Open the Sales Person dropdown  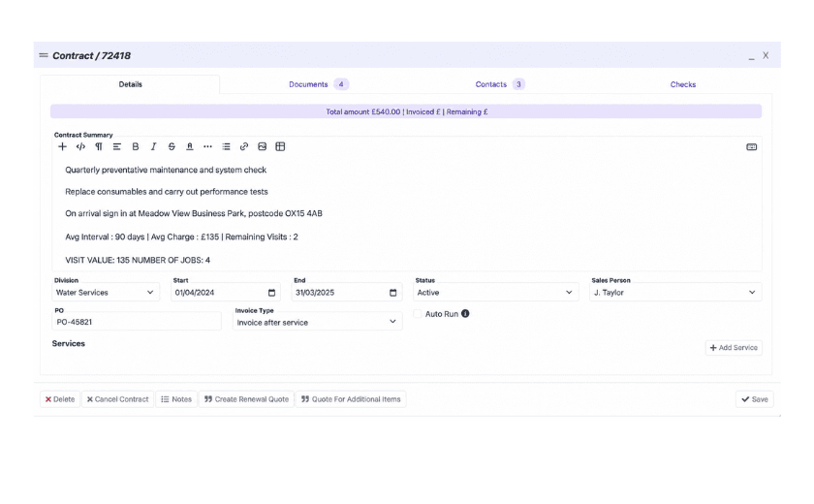pyautogui.click(x=675, y=293)
